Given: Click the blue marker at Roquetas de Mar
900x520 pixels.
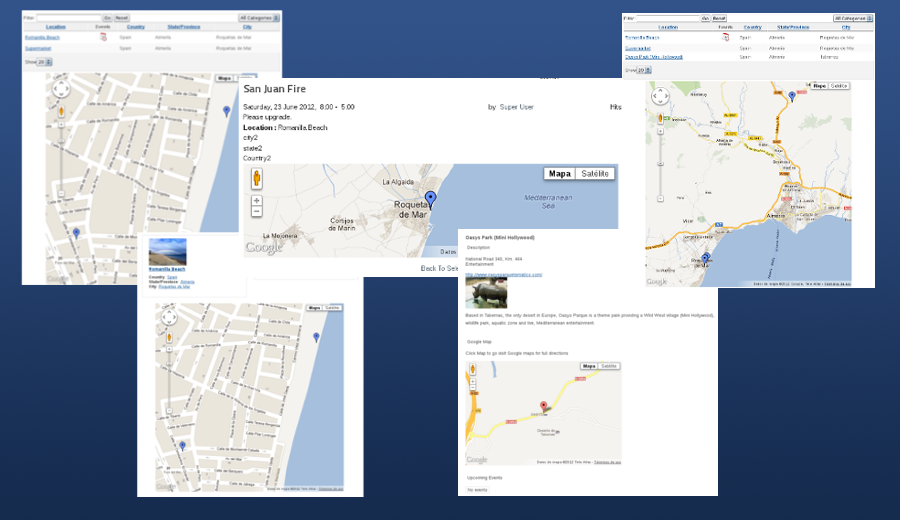Looking at the screenshot, I should pyautogui.click(x=430, y=198).
